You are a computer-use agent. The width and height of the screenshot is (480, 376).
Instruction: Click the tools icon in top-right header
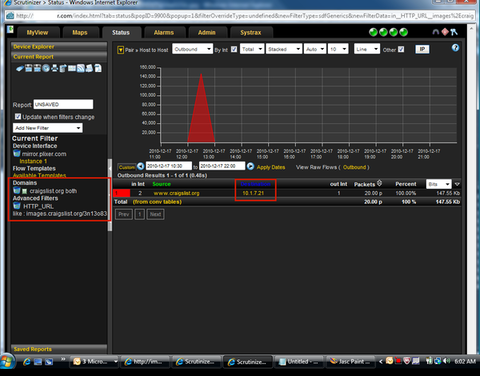(454, 32)
